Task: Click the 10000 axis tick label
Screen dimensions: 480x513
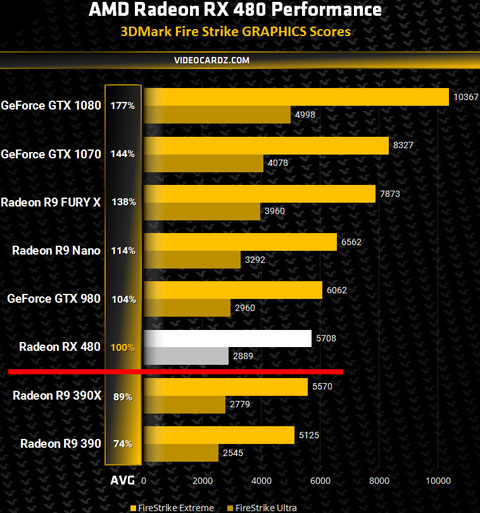Action: (438, 481)
